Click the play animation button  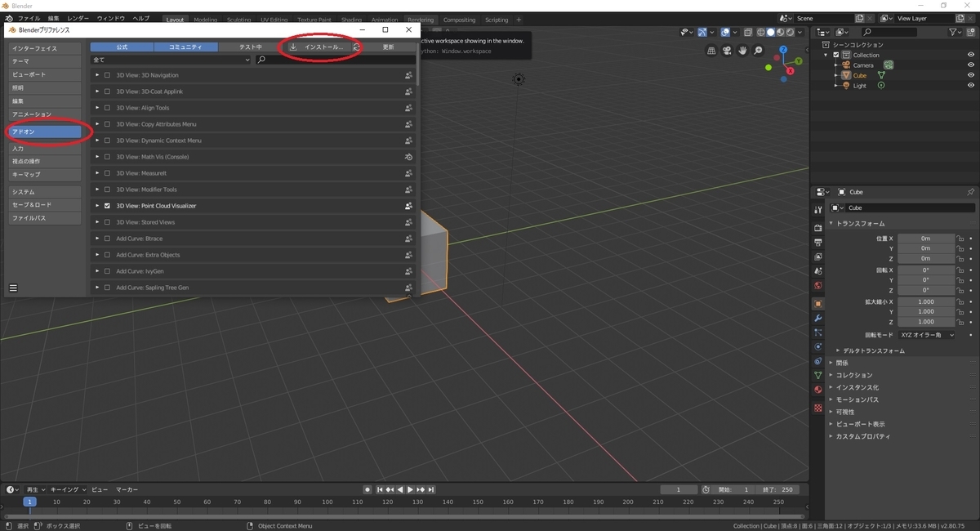(410, 489)
